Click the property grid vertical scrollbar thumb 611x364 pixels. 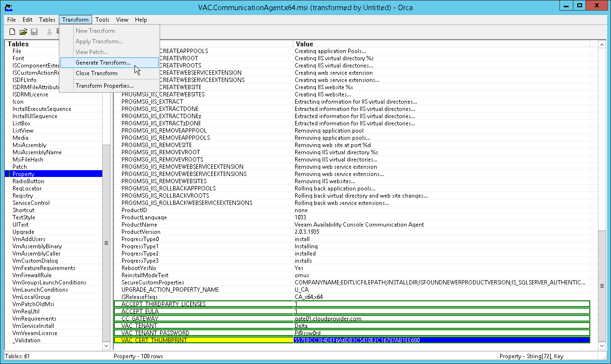pyautogui.click(x=601, y=286)
